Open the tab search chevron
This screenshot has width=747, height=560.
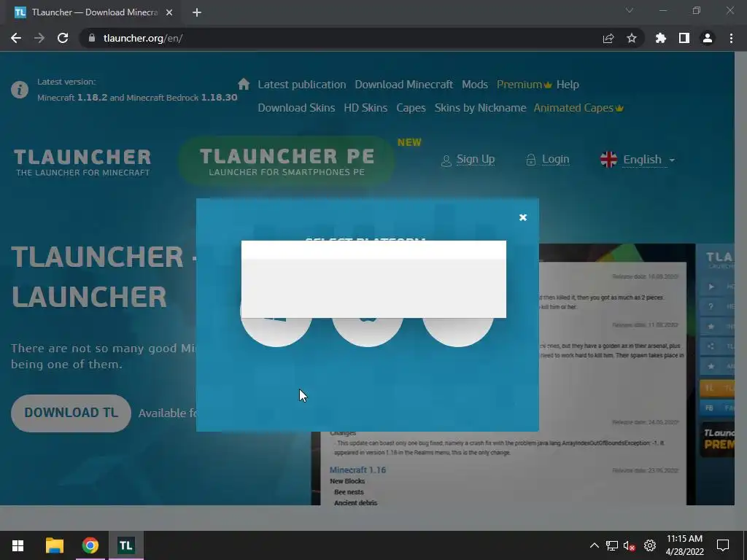point(630,10)
